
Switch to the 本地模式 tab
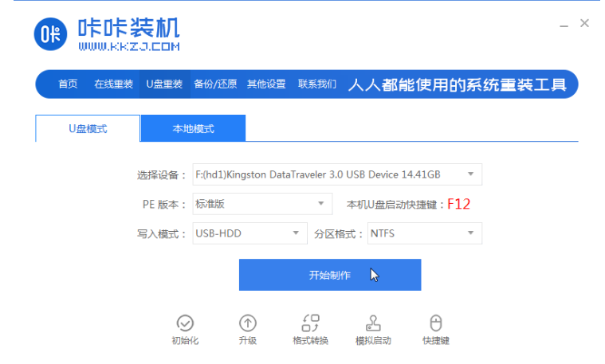[x=193, y=128]
